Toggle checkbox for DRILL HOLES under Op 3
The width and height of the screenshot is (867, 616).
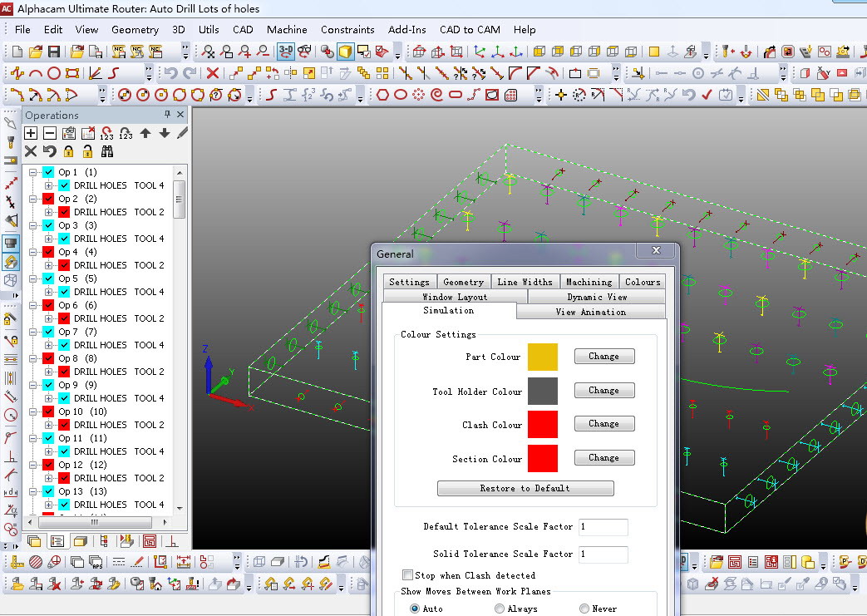coord(64,239)
